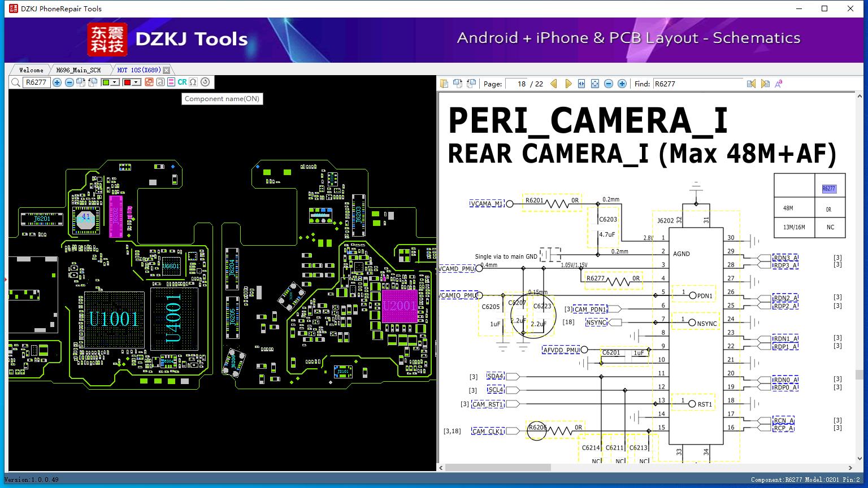868x488 pixels.
Task: Click the schematic horizontal scrollbar thumb
Action: 498,468
